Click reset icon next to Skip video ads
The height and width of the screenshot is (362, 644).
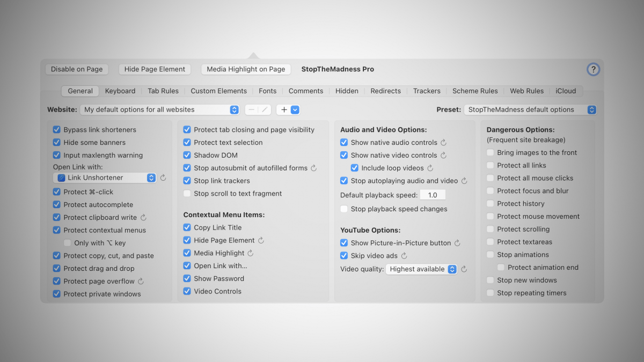click(x=404, y=256)
